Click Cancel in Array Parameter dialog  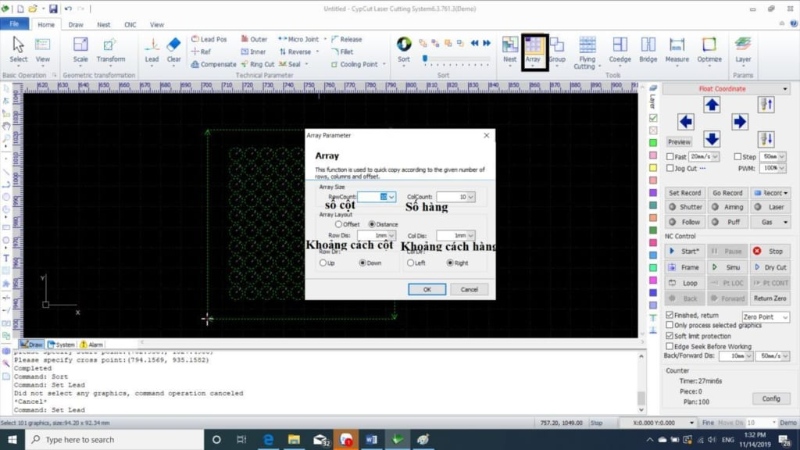point(469,289)
